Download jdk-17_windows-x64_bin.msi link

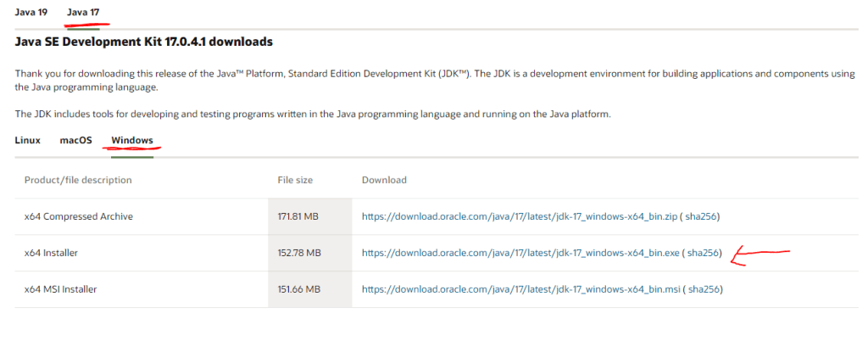click(x=521, y=289)
